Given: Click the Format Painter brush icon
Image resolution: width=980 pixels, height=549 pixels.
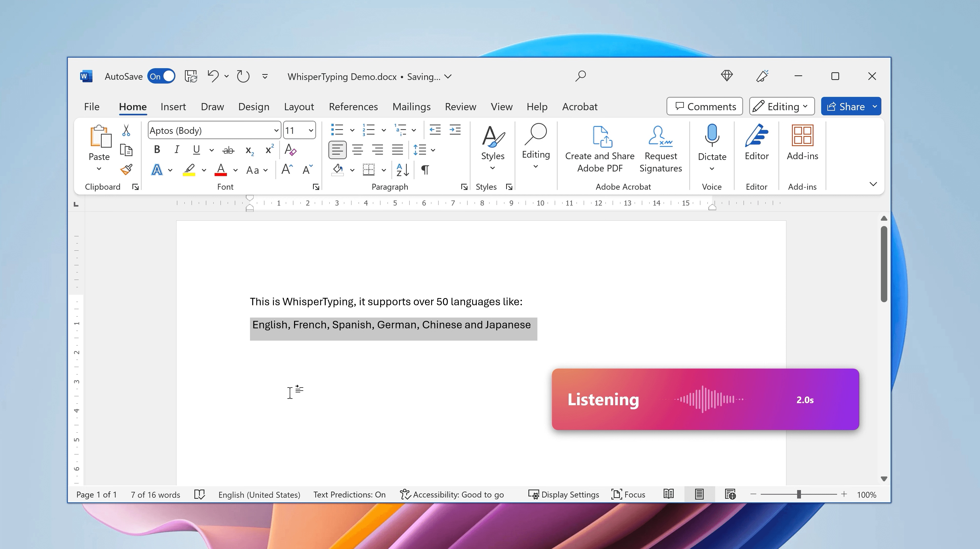Looking at the screenshot, I should 126,169.
